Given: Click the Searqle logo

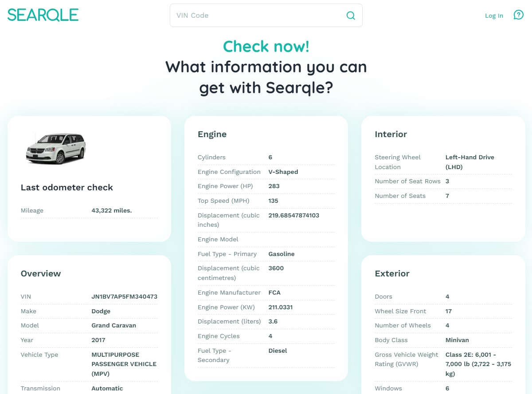Looking at the screenshot, I should pos(43,15).
